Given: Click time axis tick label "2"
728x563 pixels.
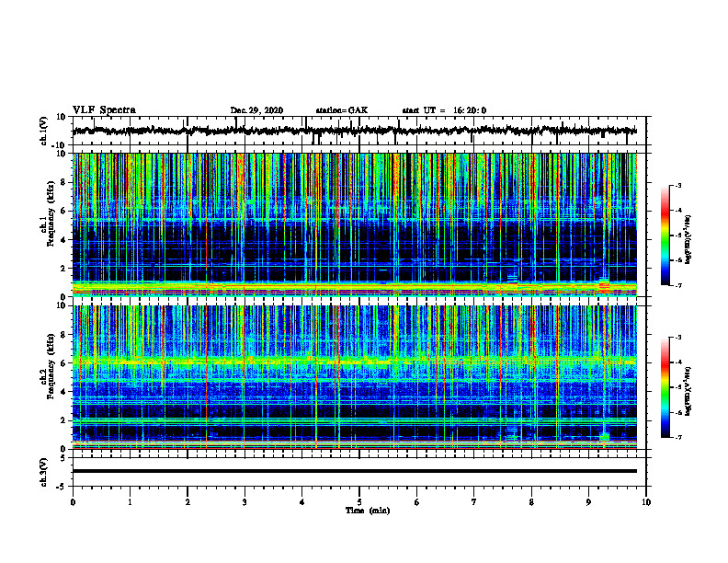Looking at the screenshot, I should pyautogui.click(x=188, y=502).
